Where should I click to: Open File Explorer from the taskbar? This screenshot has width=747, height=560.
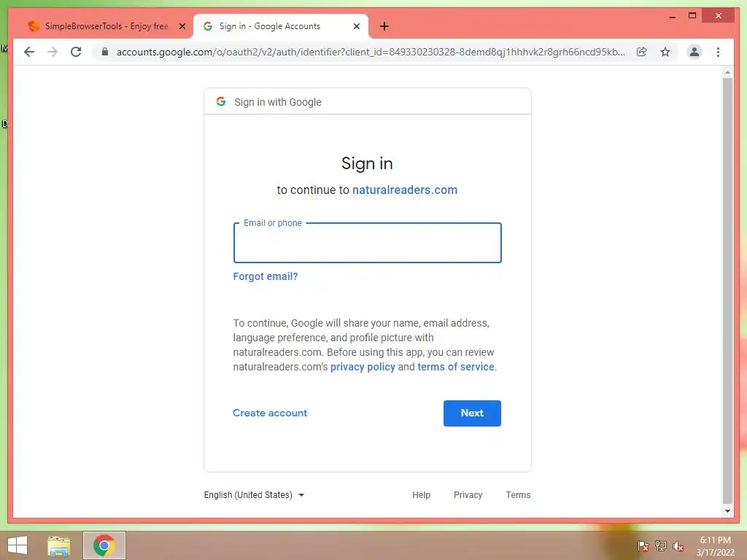(x=58, y=545)
